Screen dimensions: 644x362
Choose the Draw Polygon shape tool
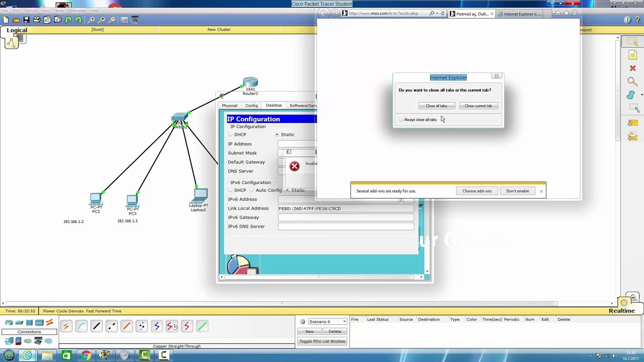pyautogui.click(x=631, y=95)
